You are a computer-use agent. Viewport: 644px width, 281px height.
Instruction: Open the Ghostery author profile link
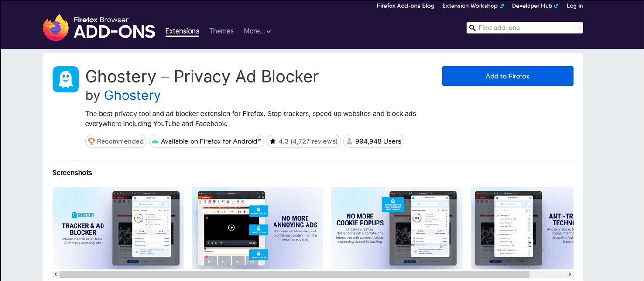(132, 95)
